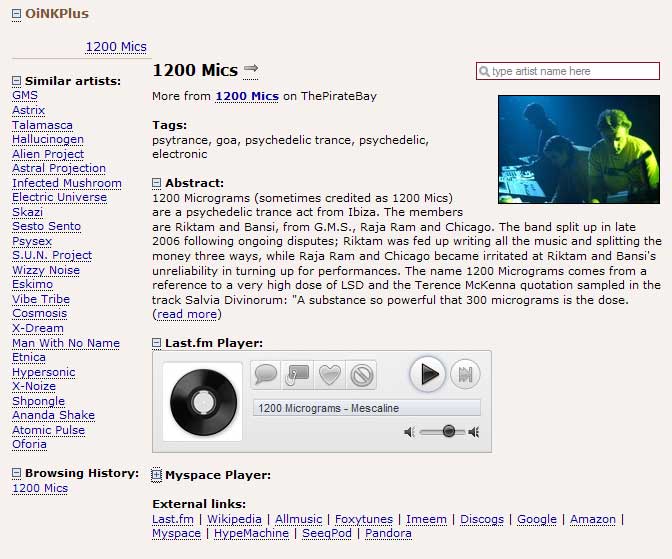Image resolution: width=672 pixels, height=559 pixels.
Task: Love the track with the heart icon
Action: (330, 375)
